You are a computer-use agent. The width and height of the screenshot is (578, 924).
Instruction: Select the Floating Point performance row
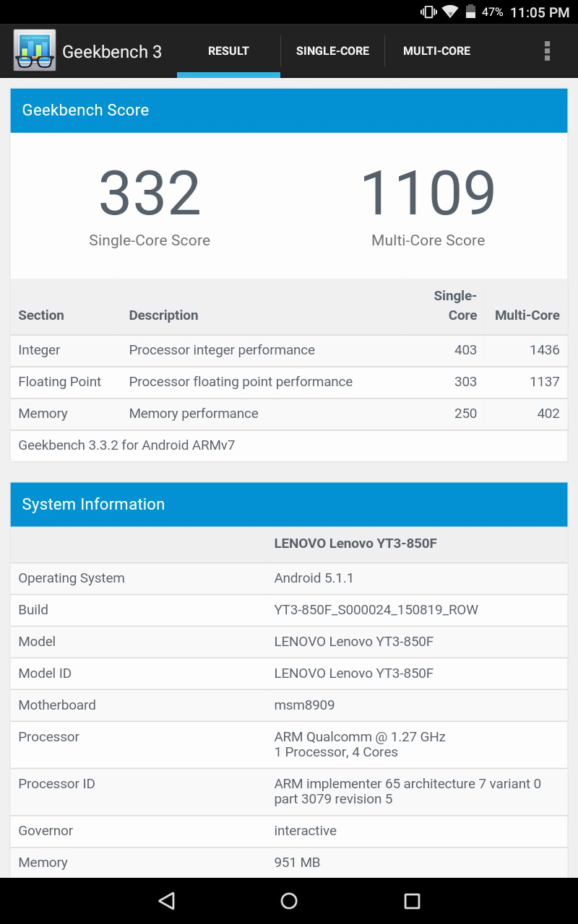tap(289, 382)
